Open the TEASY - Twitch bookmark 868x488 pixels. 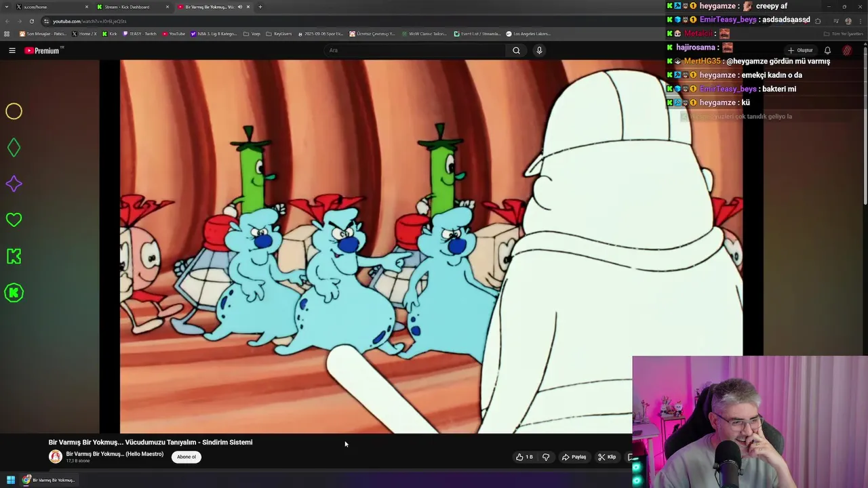(140, 33)
